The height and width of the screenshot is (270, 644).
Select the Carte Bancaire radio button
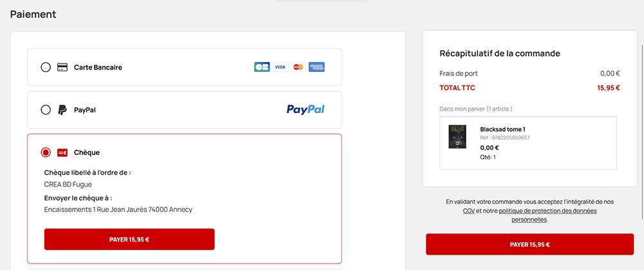pos(46,67)
